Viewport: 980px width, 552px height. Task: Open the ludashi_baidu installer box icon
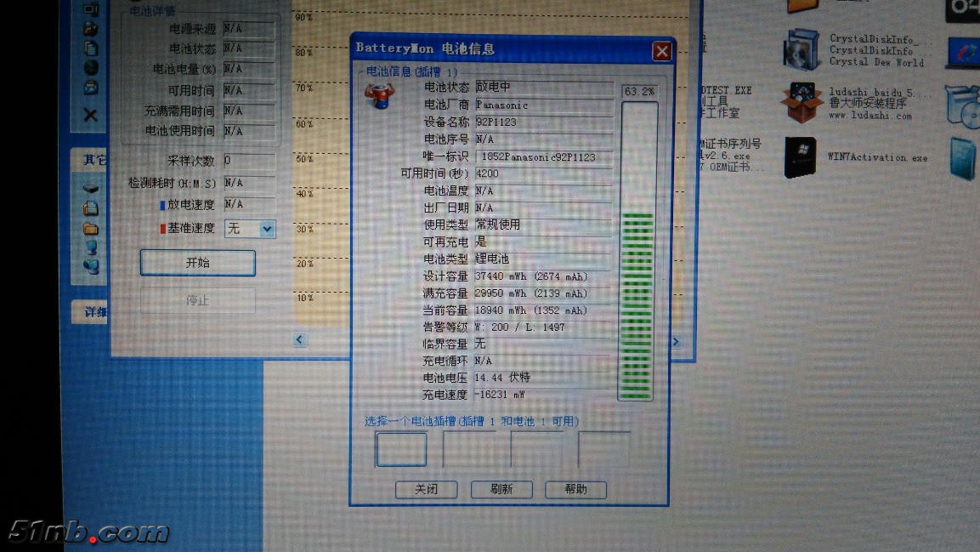tap(801, 102)
